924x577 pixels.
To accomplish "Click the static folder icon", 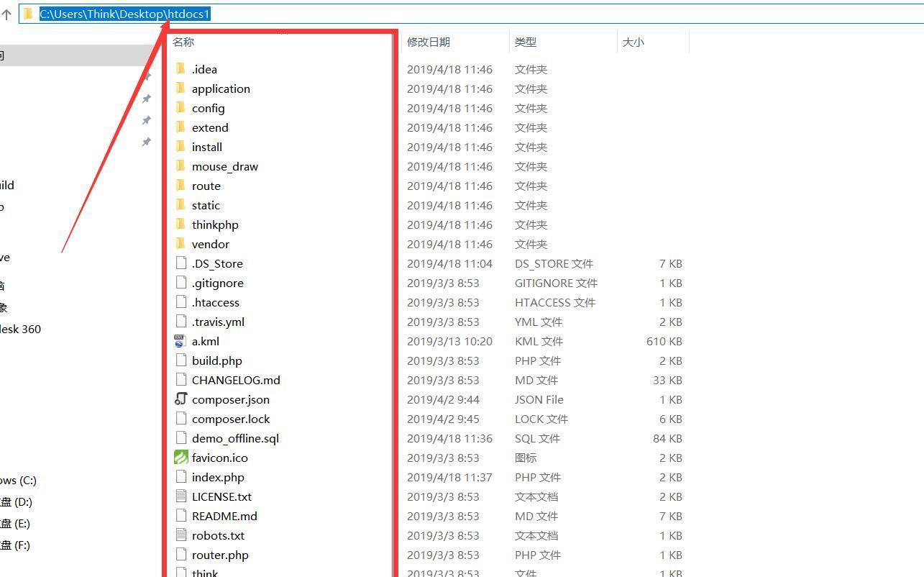I will pos(180,205).
